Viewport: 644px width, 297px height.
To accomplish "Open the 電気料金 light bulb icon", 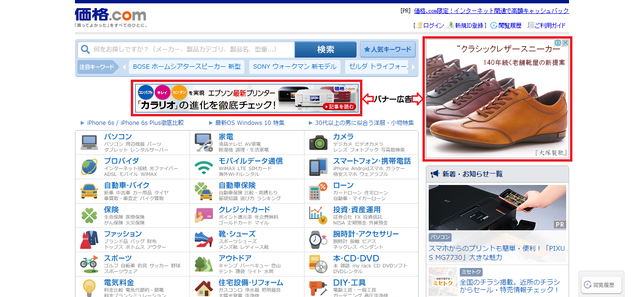I will coord(89,288).
